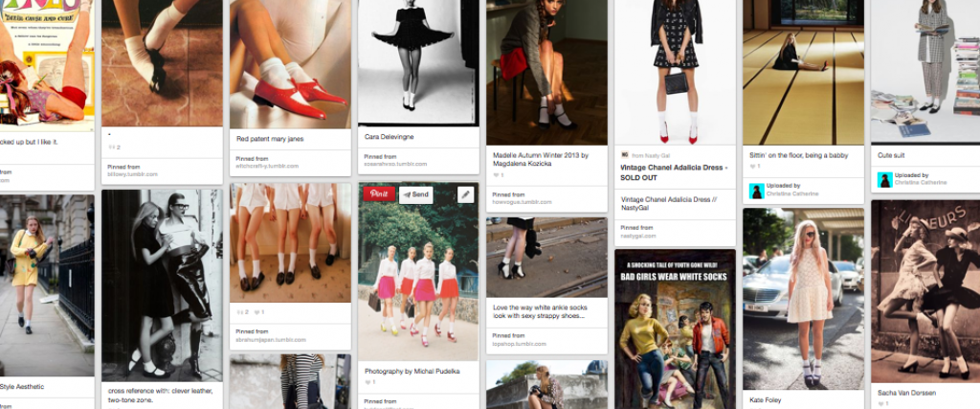
Task: Open the Red patent mary janes pin image
Action: [290, 62]
